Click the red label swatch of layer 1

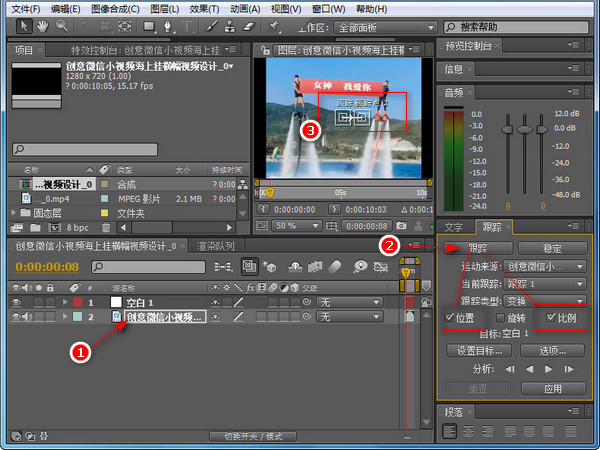click(x=78, y=302)
